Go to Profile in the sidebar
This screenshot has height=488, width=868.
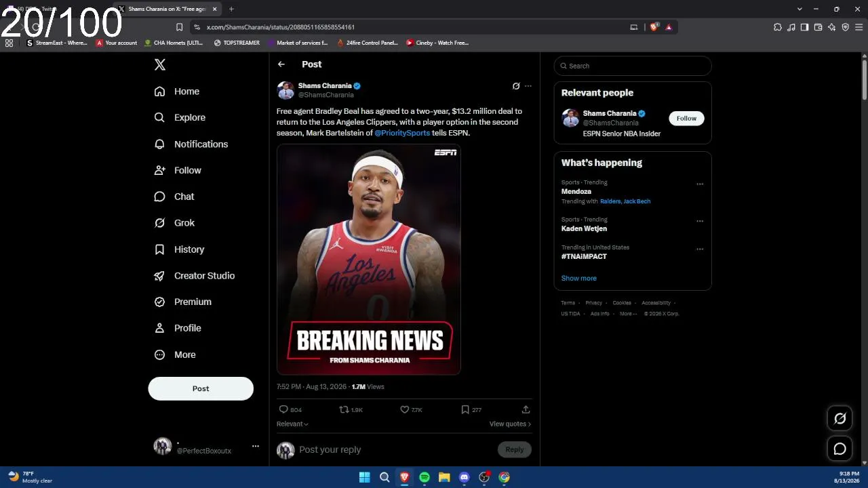click(178, 328)
